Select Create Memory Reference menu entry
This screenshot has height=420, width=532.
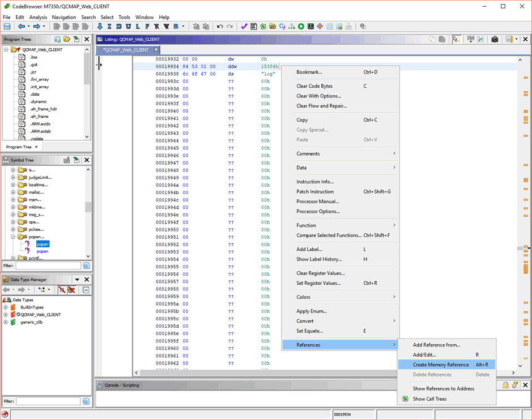point(441,365)
